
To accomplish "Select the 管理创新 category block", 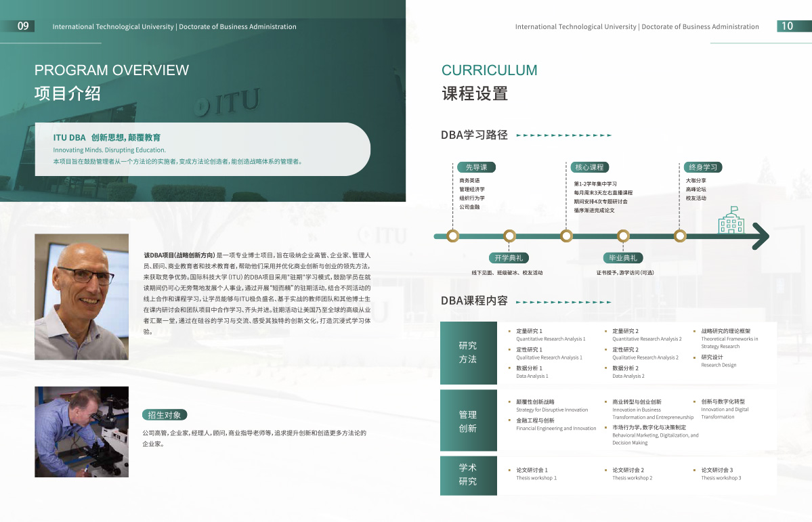I will pyautogui.click(x=468, y=421).
